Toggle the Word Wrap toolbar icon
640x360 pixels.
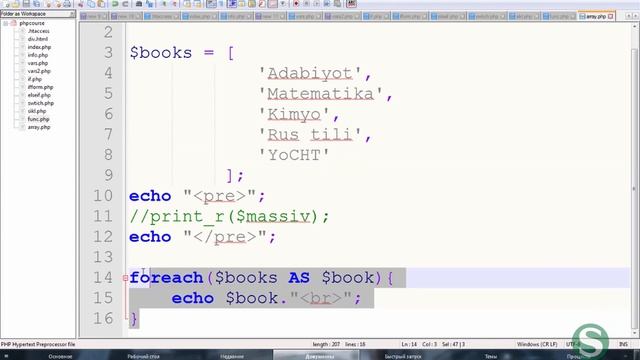pos(211,4)
